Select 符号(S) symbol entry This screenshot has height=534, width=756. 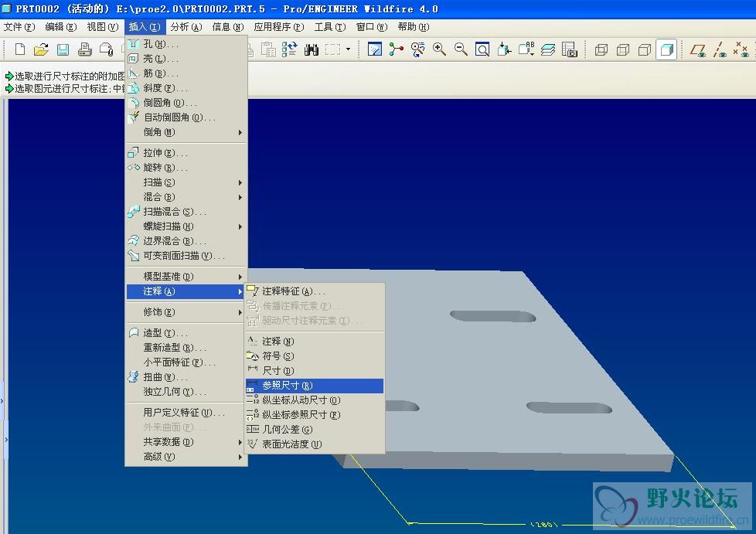(x=315, y=356)
